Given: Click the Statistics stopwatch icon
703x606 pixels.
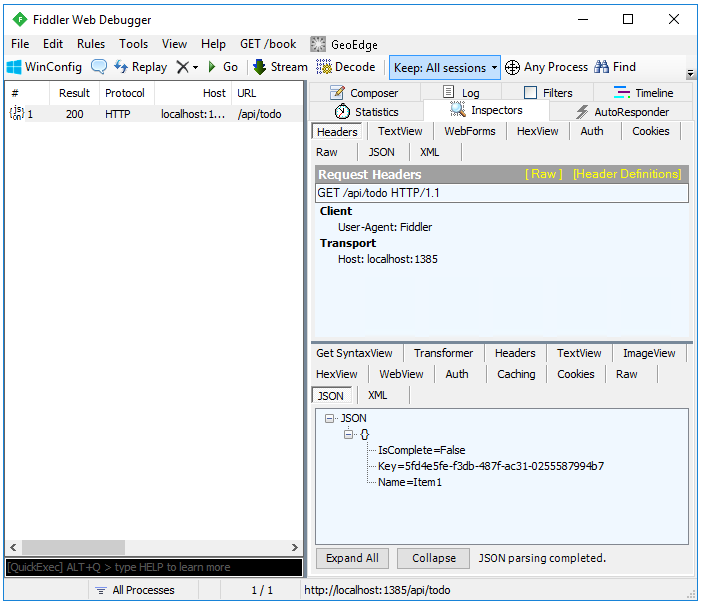Looking at the screenshot, I should [343, 111].
